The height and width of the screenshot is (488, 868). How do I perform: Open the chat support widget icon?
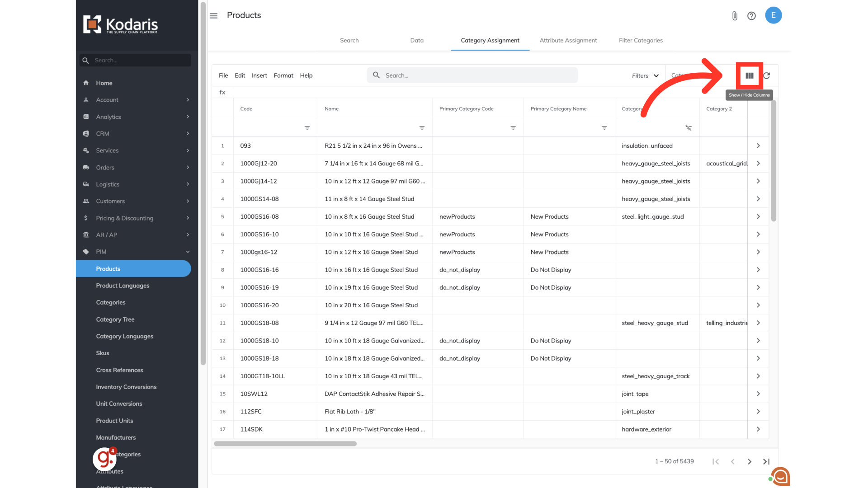(780, 476)
